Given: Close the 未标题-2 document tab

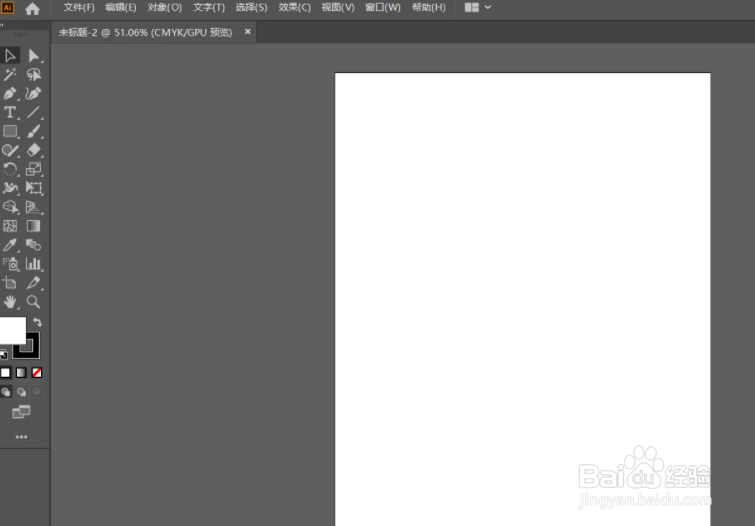Looking at the screenshot, I should pyautogui.click(x=247, y=31).
